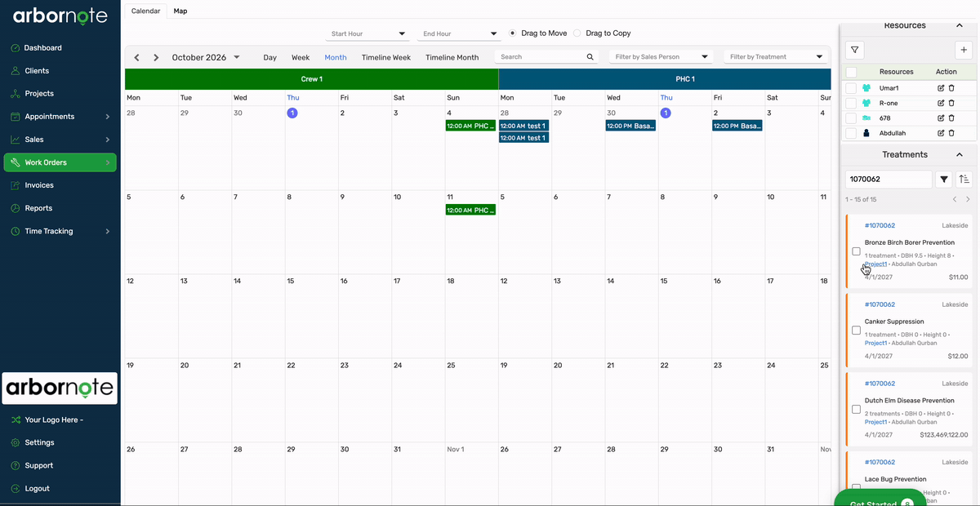Click the search magnifier icon
The width and height of the screenshot is (980, 506).
point(590,57)
